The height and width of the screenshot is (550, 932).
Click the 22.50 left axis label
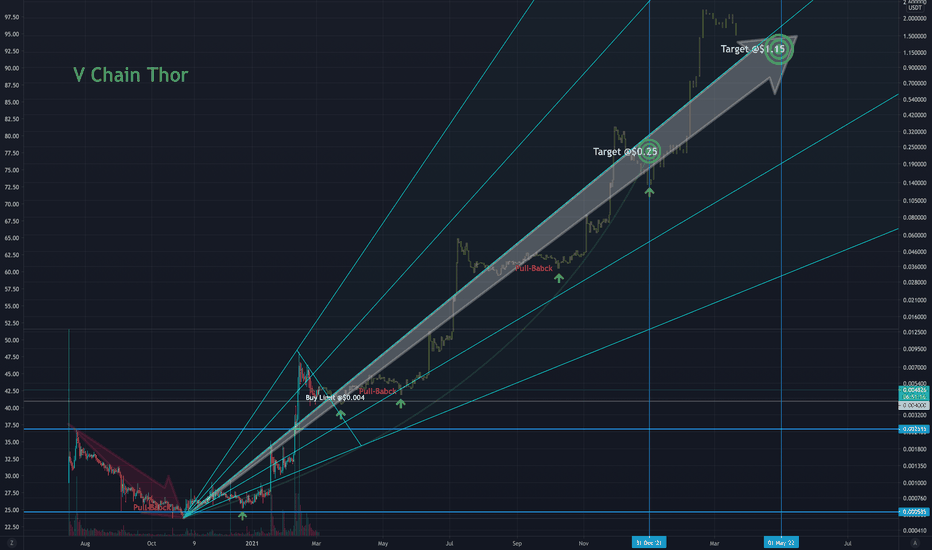(12, 527)
